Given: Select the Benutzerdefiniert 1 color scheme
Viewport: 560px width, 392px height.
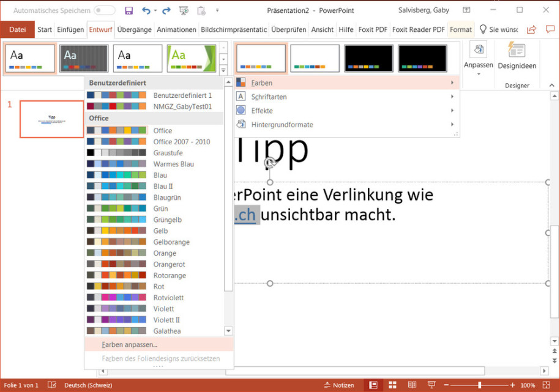Looking at the screenshot, I should point(154,95).
